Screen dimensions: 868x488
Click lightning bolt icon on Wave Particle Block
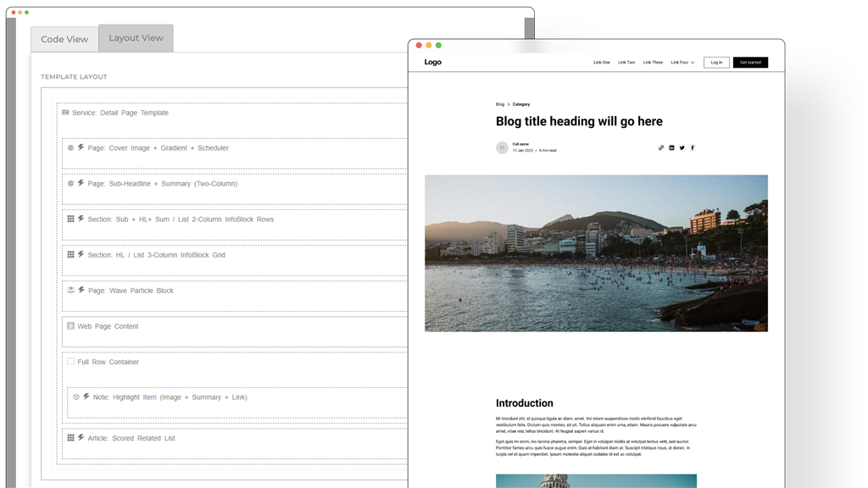[x=81, y=290]
